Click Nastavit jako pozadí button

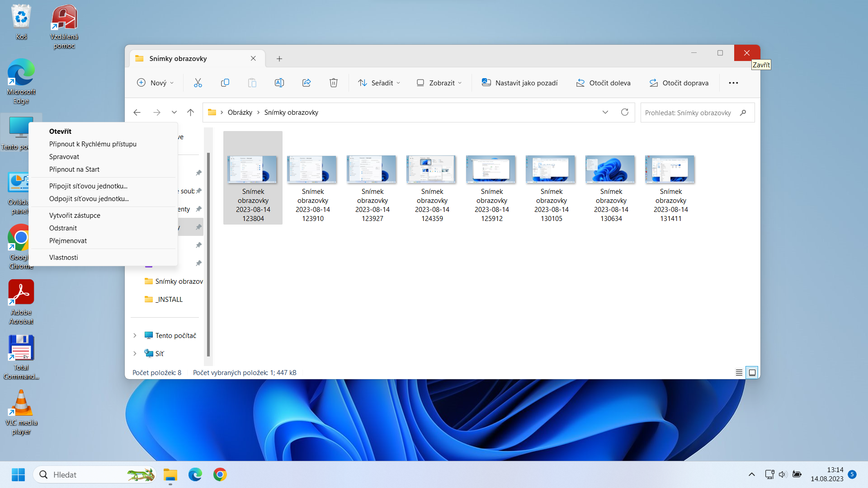[x=519, y=83]
